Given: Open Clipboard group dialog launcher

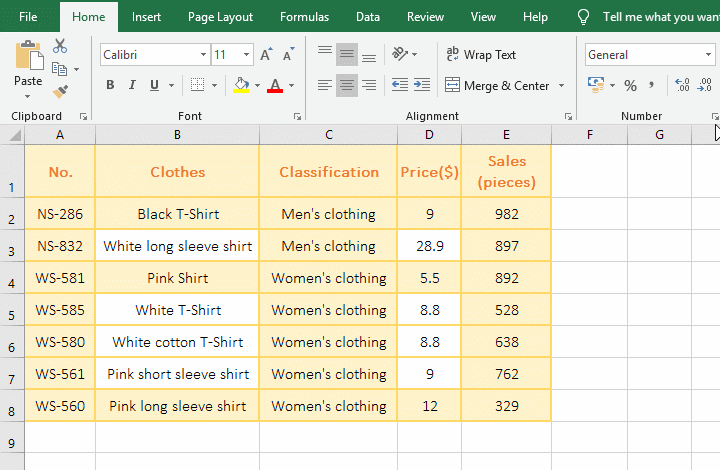Looking at the screenshot, I should pos(83,117).
